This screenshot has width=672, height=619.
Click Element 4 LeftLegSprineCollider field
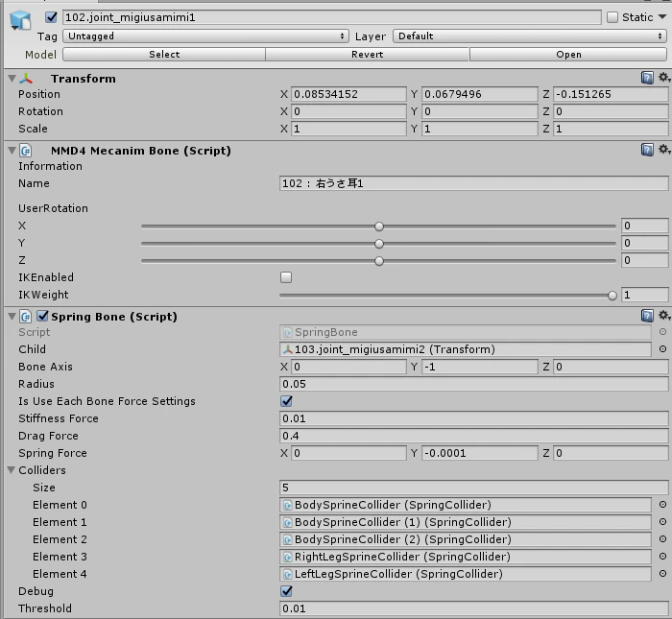point(466,574)
